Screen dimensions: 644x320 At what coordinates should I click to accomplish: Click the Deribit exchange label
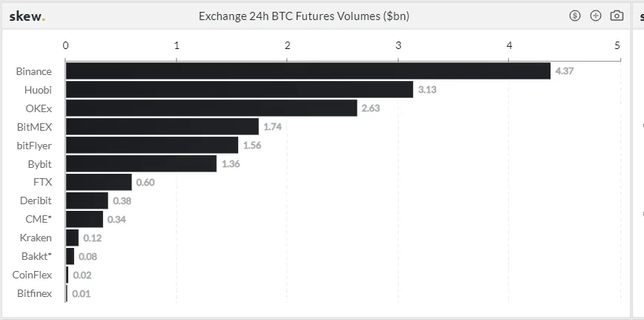coord(36,200)
